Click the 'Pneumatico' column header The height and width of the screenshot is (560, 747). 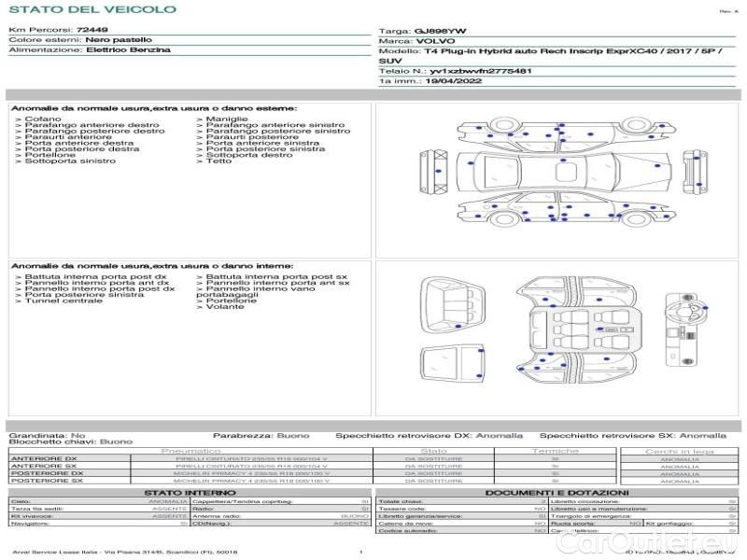191,451
